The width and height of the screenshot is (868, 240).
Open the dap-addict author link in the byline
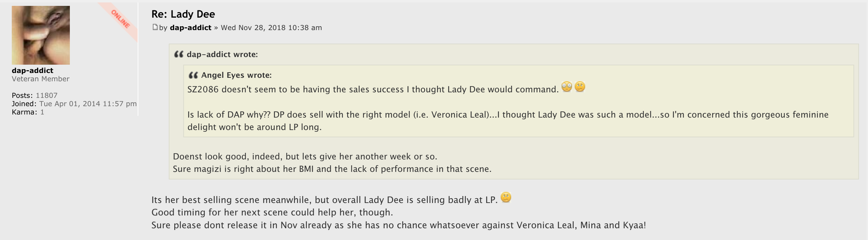tap(190, 28)
